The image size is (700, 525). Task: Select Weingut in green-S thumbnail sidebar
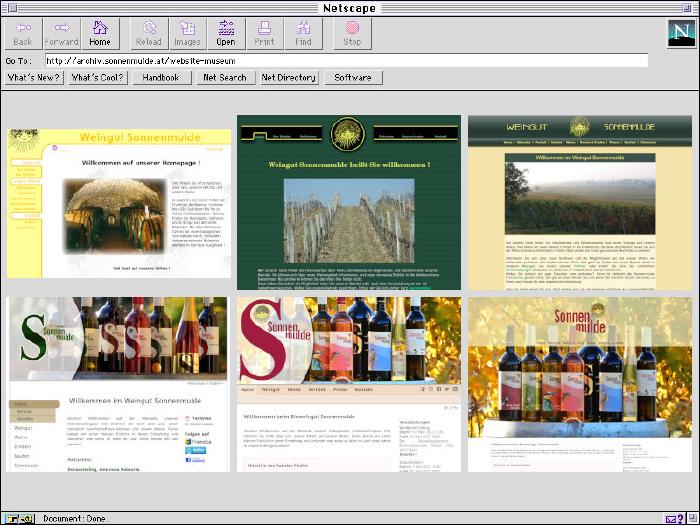[x=23, y=428]
